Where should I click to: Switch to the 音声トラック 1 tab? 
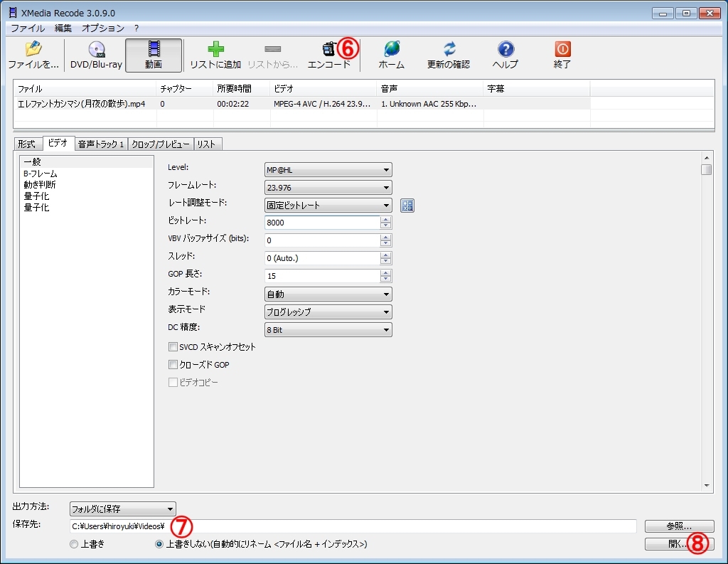click(101, 144)
